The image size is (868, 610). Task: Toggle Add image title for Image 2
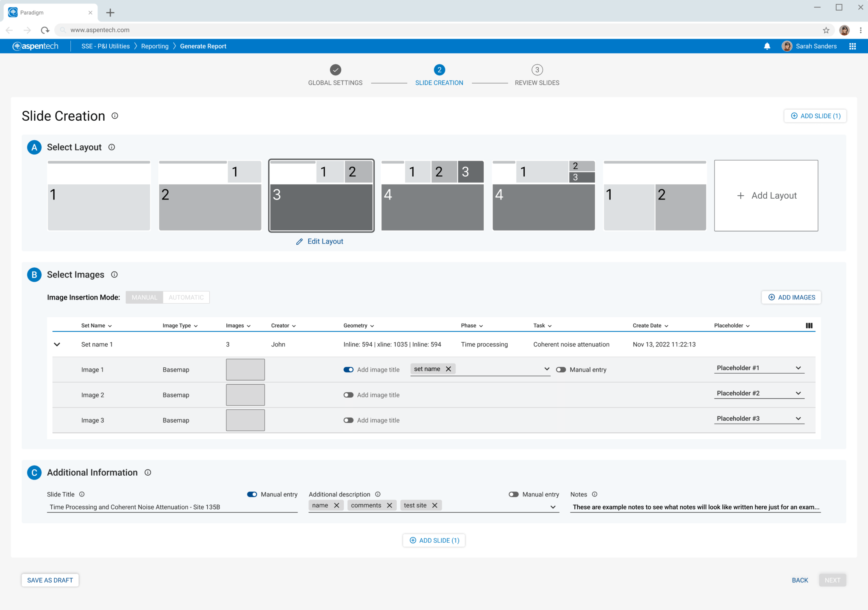(x=348, y=395)
